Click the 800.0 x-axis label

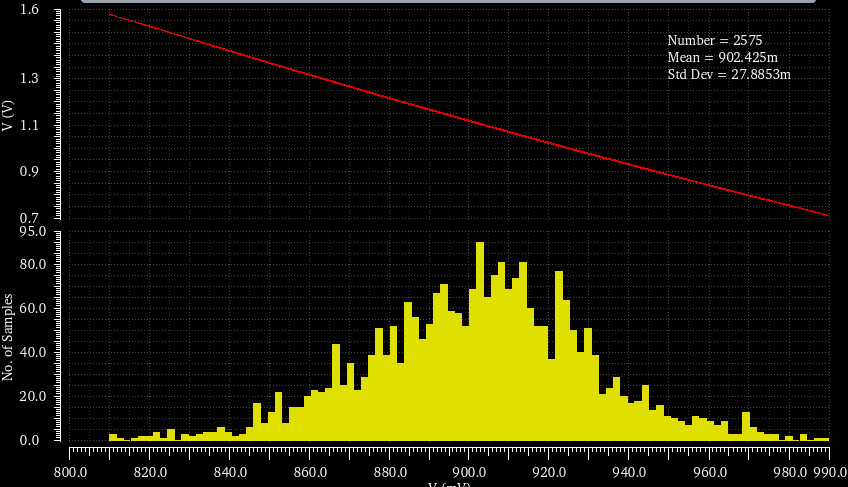[x=70, y=472]
